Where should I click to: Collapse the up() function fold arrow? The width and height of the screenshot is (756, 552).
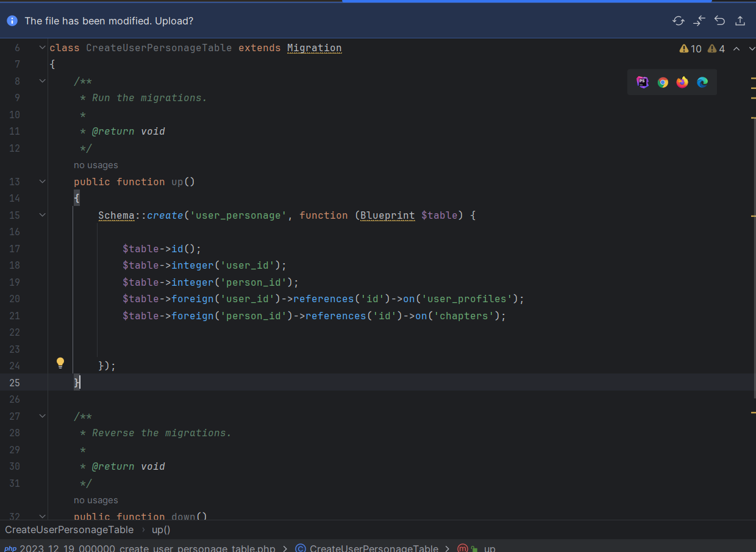pos(43,182)
